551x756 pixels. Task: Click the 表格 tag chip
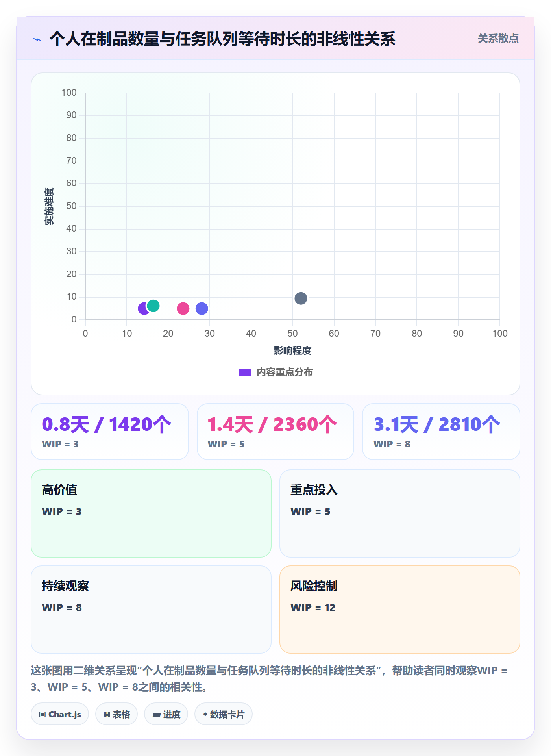116,714
